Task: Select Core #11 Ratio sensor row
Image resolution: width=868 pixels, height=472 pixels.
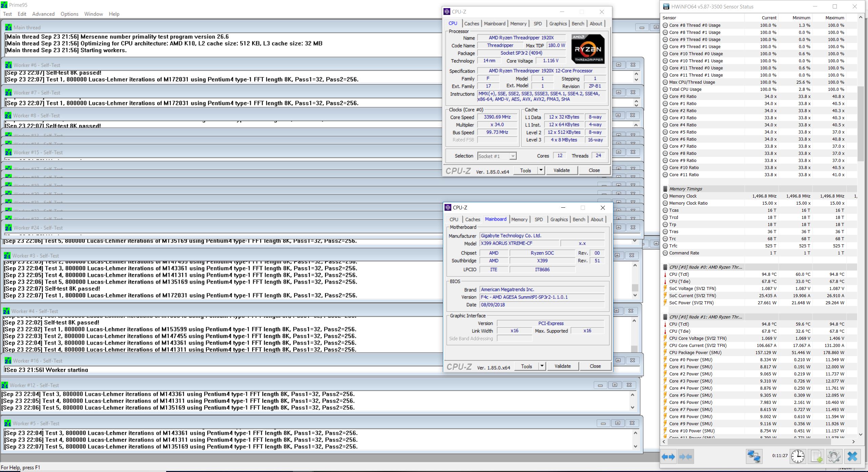Action: (x=759, y=175)
